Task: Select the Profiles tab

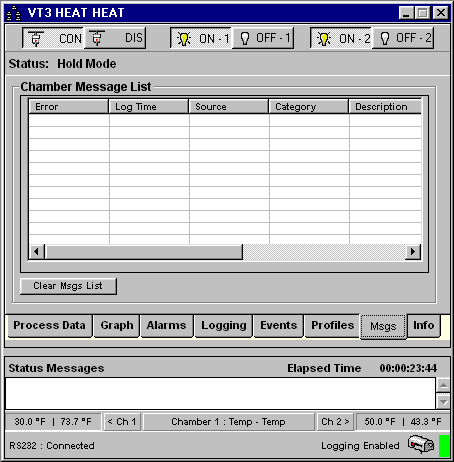Action: [332, 326]
